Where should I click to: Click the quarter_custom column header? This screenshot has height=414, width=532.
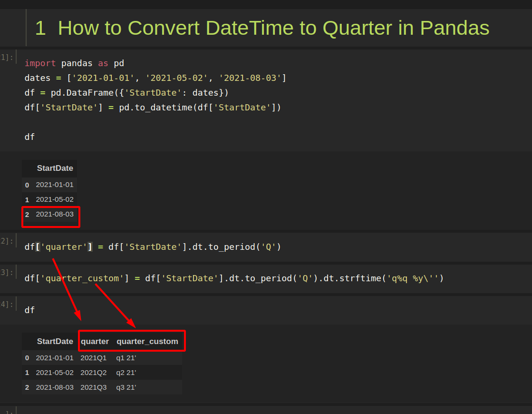pos(147,341)
